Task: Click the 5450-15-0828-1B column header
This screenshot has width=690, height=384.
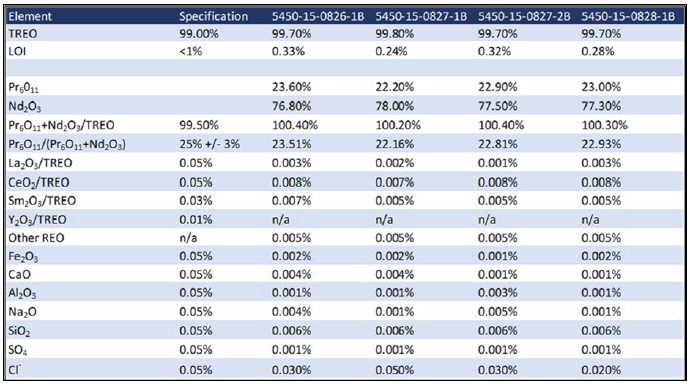Action: point(628,17)
